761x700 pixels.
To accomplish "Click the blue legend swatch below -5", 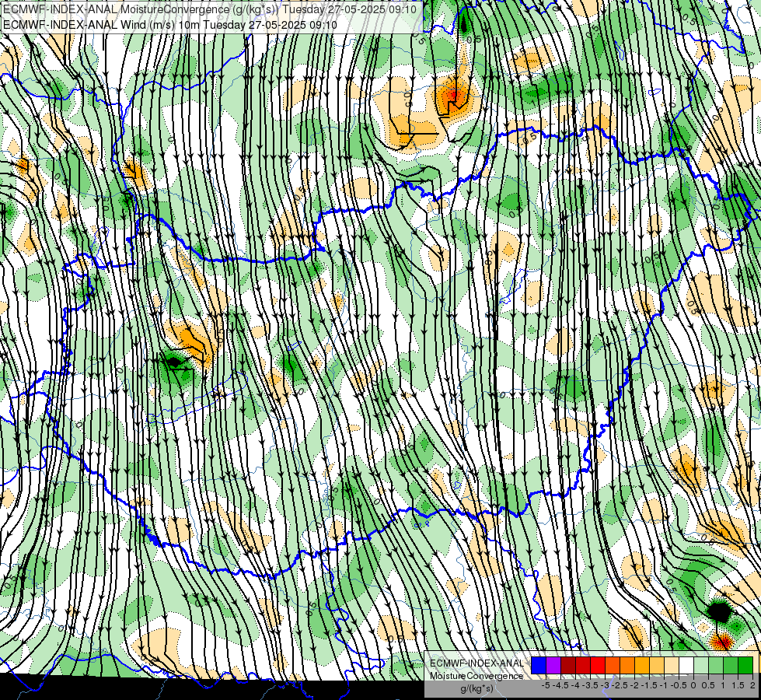I will tap(539, 666).
